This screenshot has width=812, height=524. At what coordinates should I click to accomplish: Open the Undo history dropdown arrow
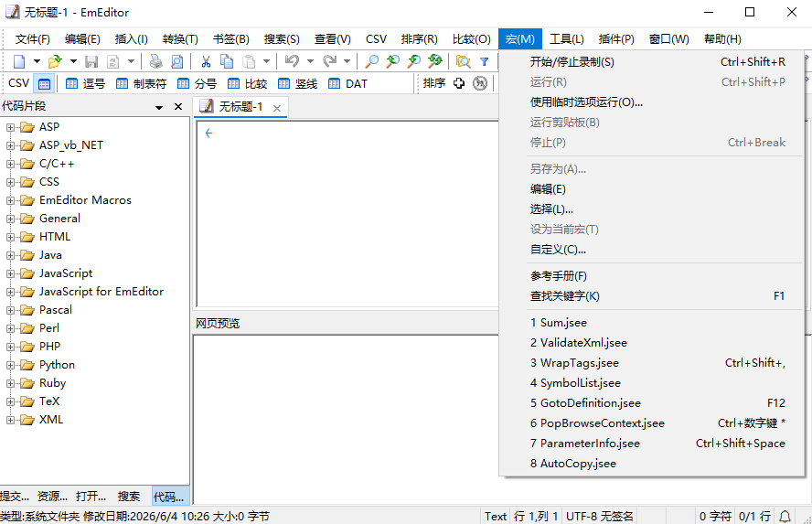click(310, 61)
